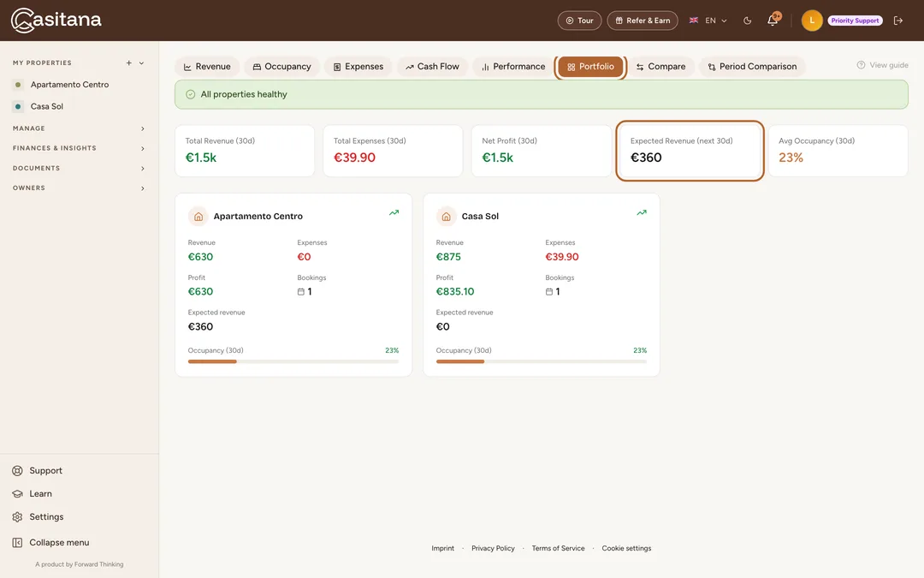Click Apartamento Centro bookings calendar icon

pyautogui.click(x=300, y=292)
